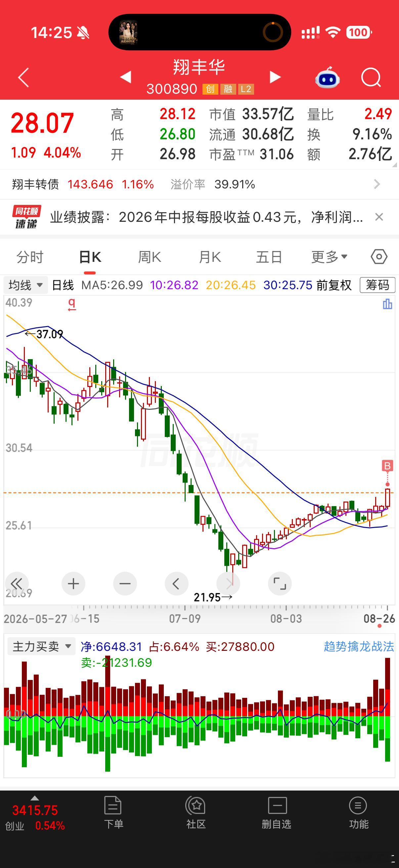This screenshot has width=399, height=868.
Task: Tap the red B buy marker
Action: (x=387, y=466)
